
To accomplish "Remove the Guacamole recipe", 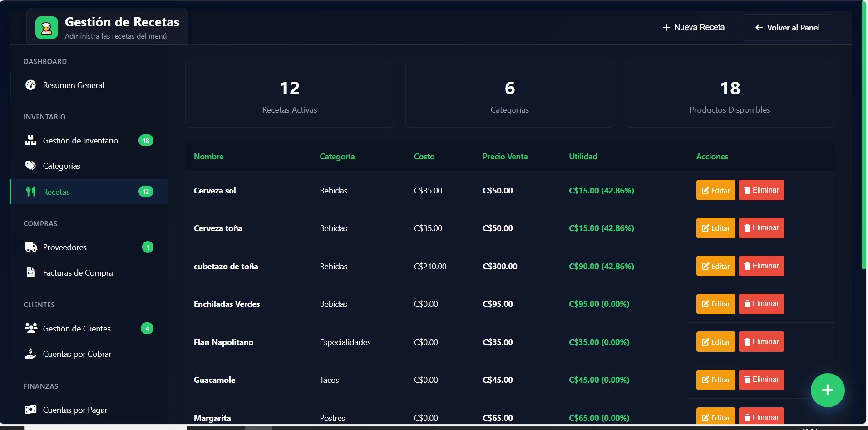I will [x=761, y=380].
